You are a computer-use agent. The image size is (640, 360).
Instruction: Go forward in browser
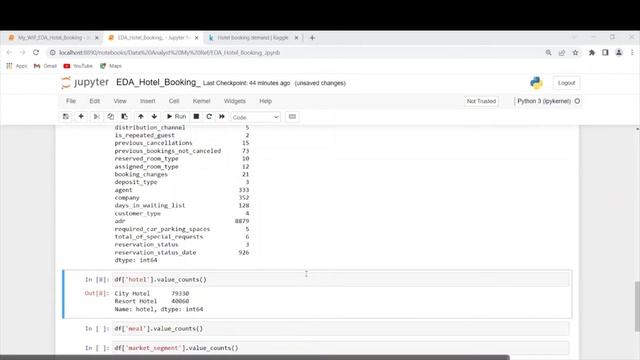pos(22,52)
